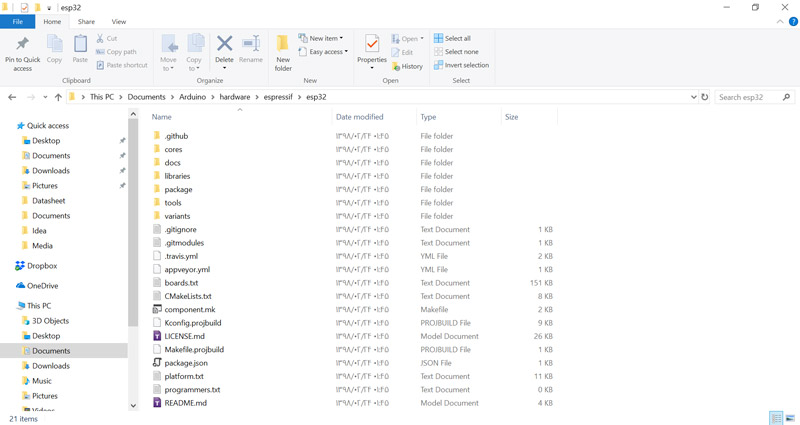Click Select all in ribbon
The height and width of the screenshot is (425, 800).
[453, 38]
